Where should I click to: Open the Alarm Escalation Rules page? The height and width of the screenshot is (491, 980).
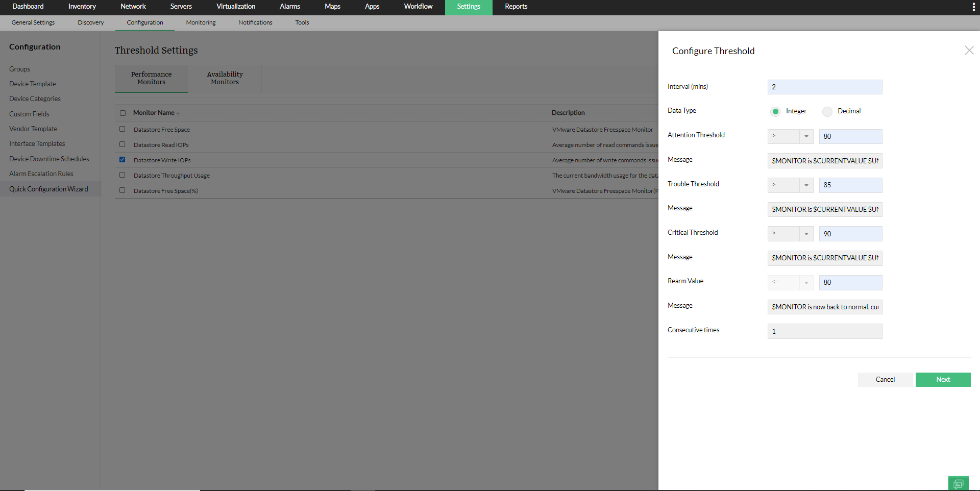pyautogui.click(x=41, y=174)
